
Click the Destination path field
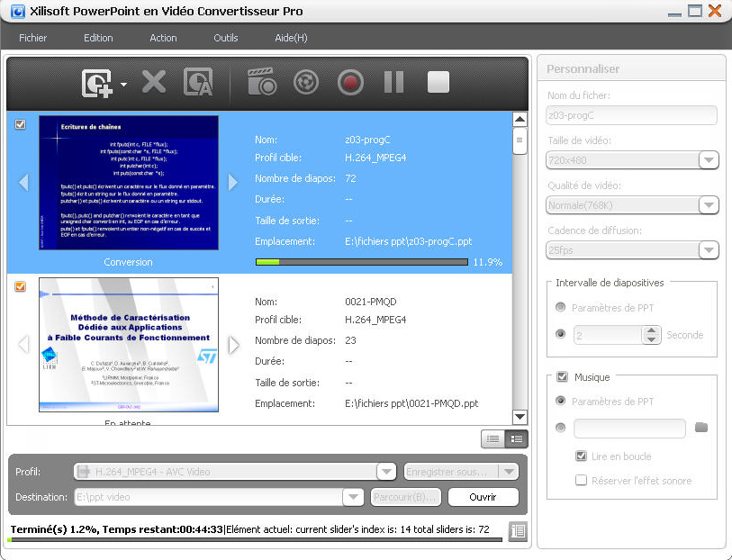tap(208, 497)
